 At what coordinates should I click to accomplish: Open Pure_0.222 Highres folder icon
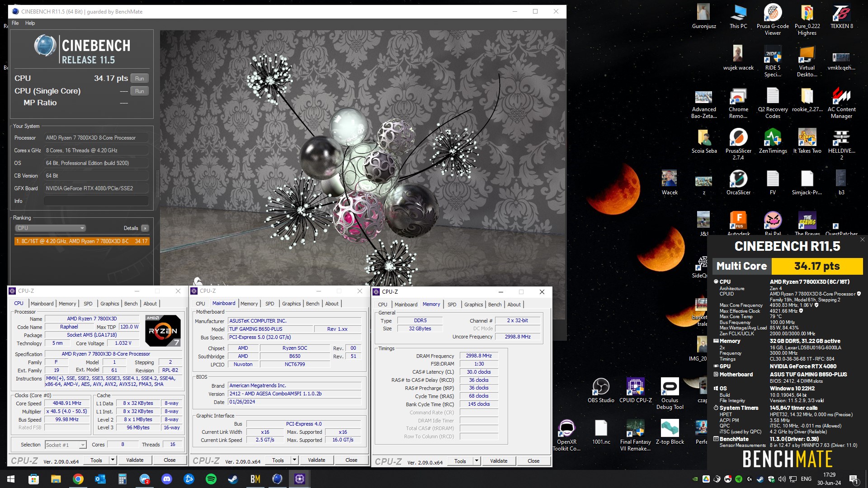[x=807, y=19]
